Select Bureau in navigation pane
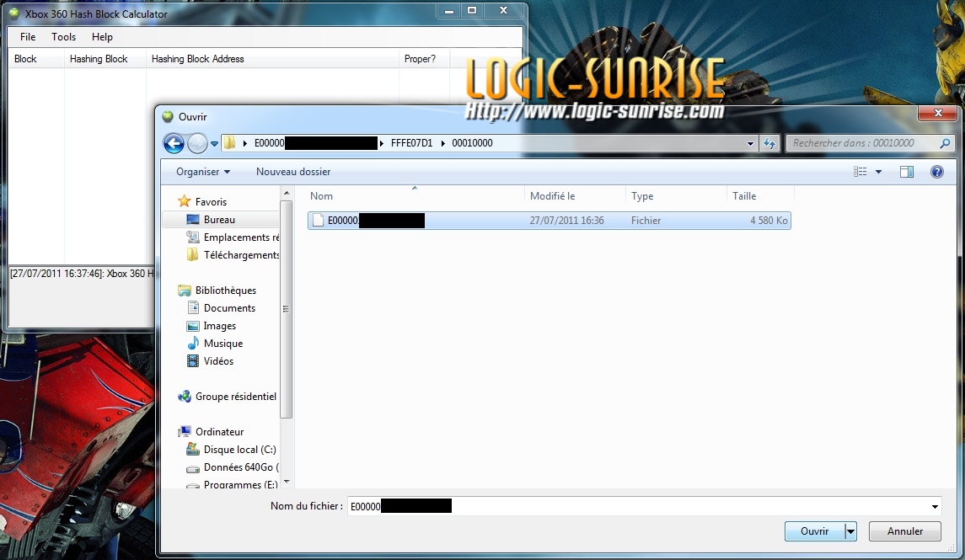 219,220
